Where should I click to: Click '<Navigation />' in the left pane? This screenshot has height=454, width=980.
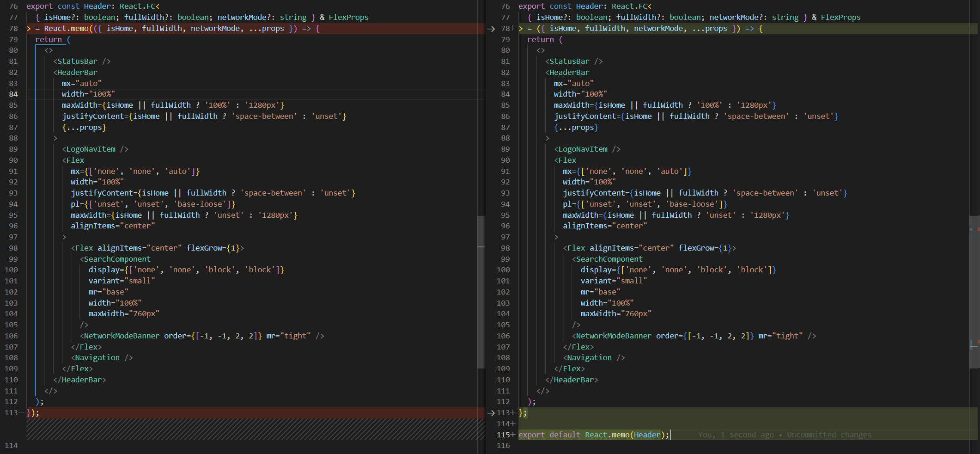[102, 358]
